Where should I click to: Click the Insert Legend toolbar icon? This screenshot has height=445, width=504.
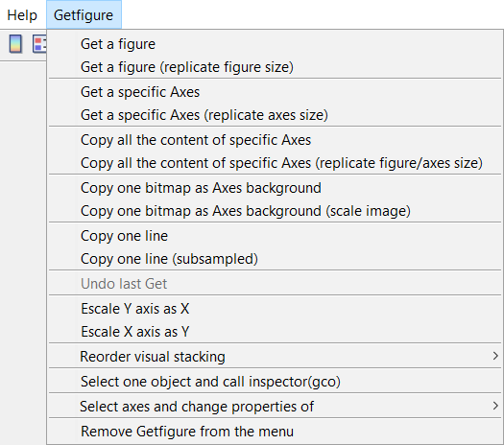pyautogui.click(x=39, y=44)
